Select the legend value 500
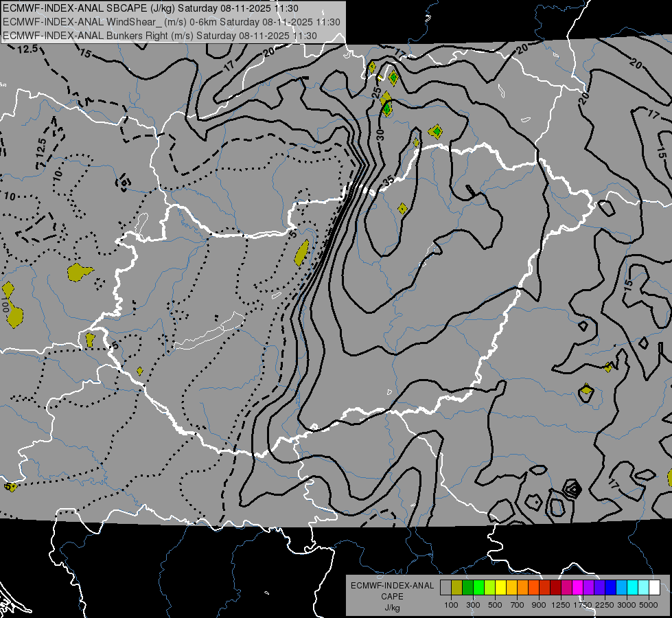This screenshot has height=618, width=672. pyautogui.click(x=495, y=605)
